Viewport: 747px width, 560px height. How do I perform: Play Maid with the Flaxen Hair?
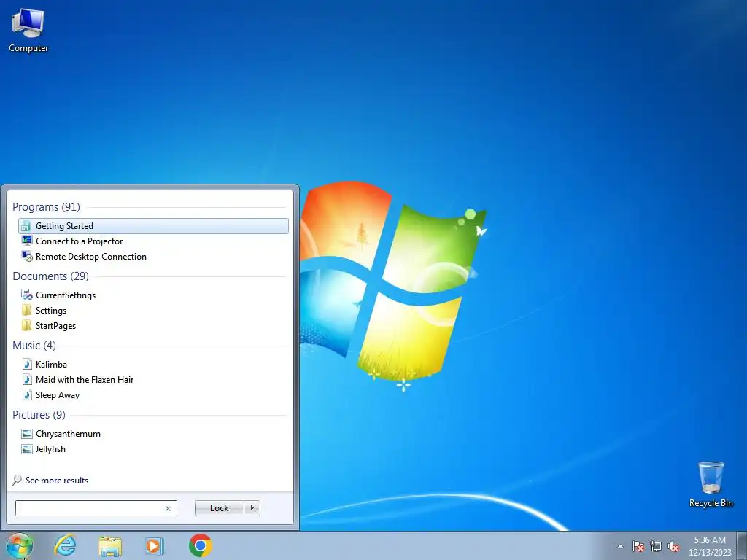coord(153,379)
